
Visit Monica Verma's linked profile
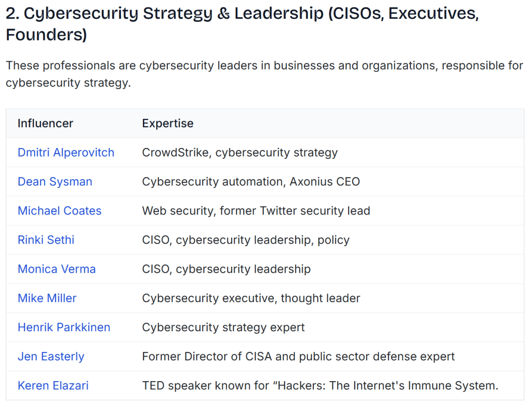[x=57, y=269]
